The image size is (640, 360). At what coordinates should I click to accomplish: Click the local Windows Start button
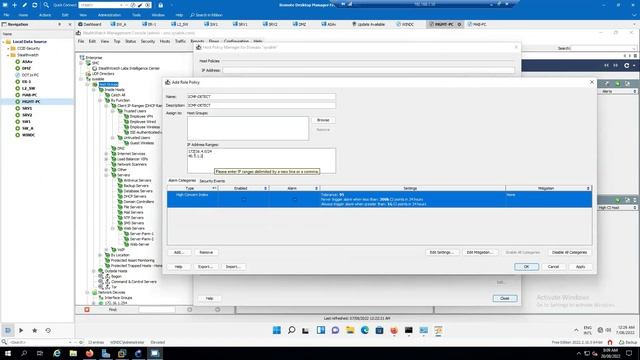[x=7, y=353]
